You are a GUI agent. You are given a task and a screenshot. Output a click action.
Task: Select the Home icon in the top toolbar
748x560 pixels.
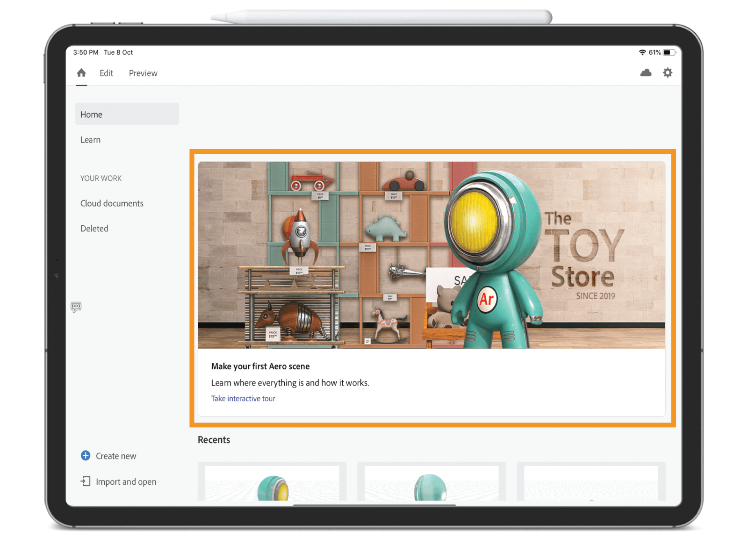(x=81, y=73)
